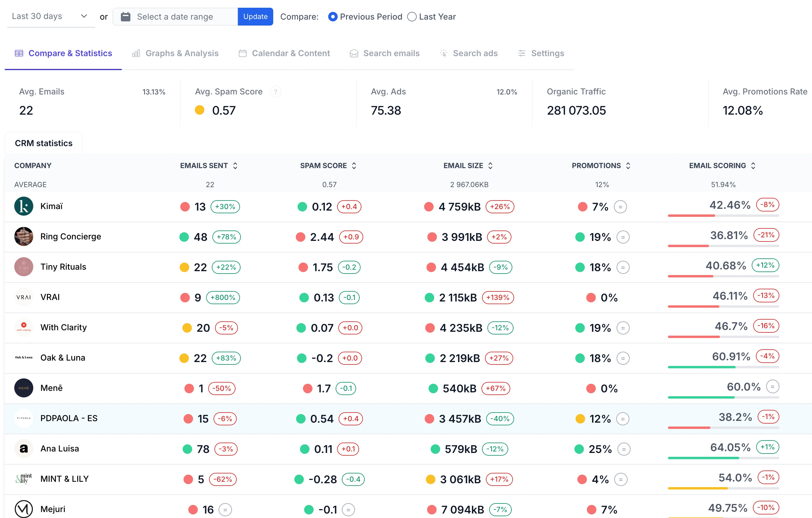Open the Graphs & Analysis tab
The height and width of the screenshot is (518, 812).
pyautogui.click(x=175, y=53)
